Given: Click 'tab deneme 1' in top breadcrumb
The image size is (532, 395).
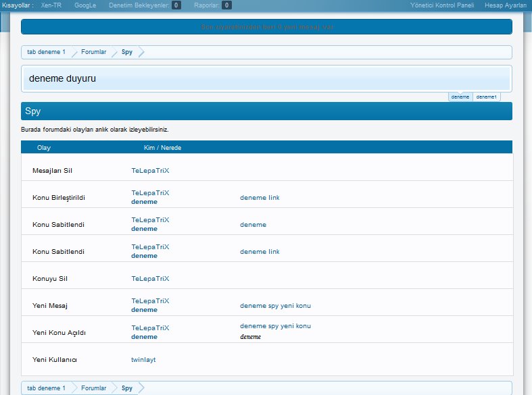Looking at the screenshot, I should tap(46, 52).
